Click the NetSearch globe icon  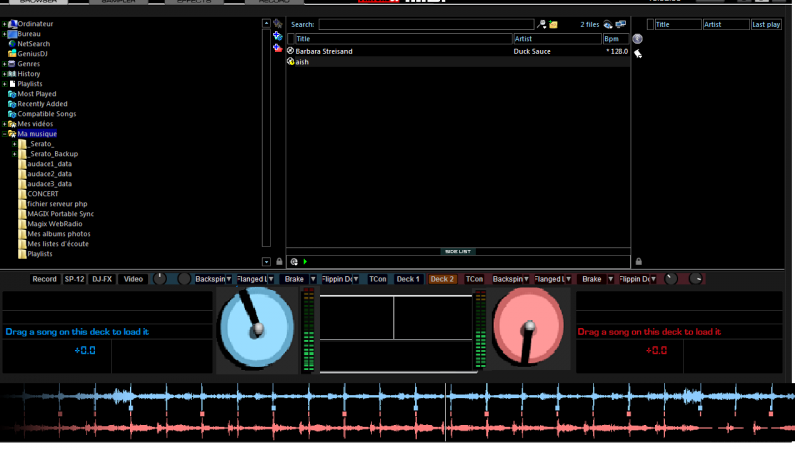[12, 44]
